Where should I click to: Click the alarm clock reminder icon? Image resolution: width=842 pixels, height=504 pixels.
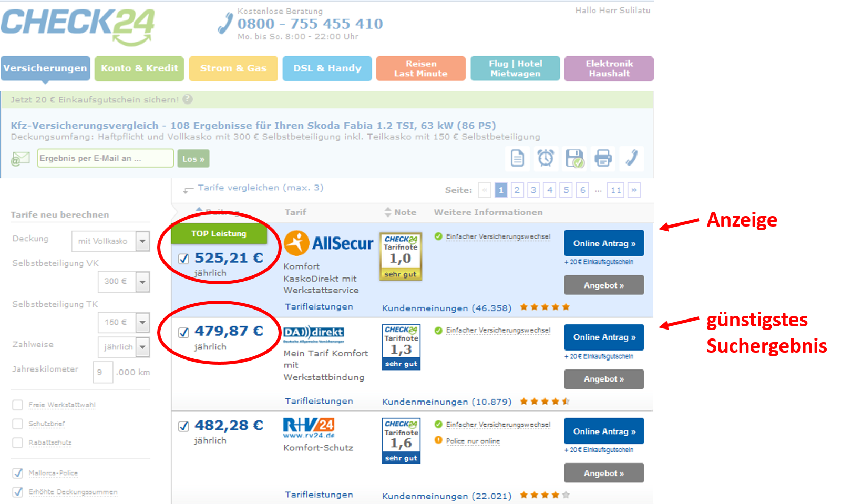tap(546, 158)
